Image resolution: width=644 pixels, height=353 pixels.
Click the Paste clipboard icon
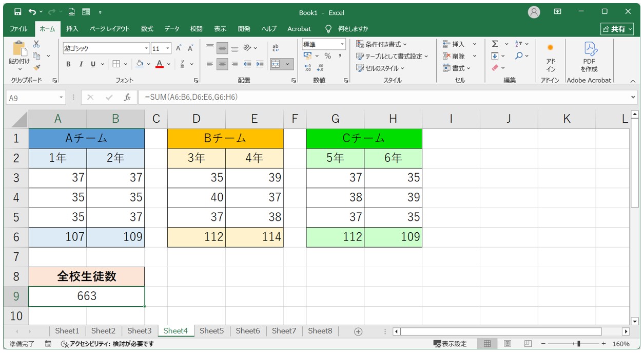click(x=19, y=49)
